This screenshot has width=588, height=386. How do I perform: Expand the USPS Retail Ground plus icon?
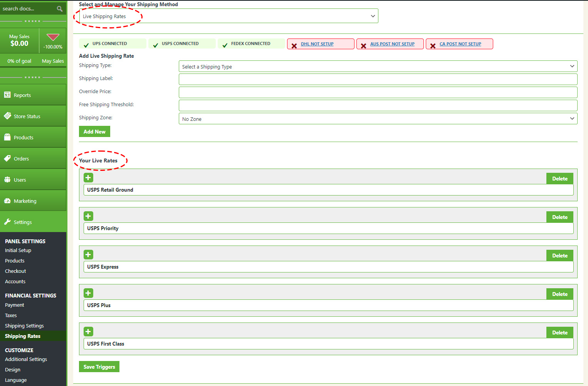click(x=88, y=178)
